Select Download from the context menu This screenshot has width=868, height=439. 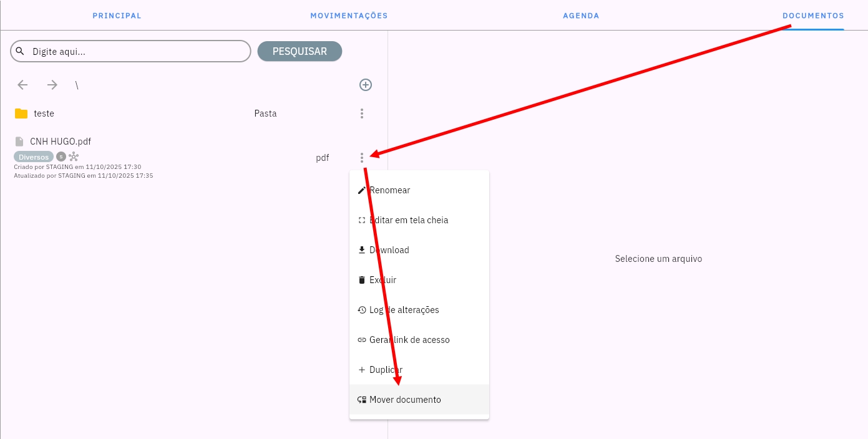tap(389, 250)
